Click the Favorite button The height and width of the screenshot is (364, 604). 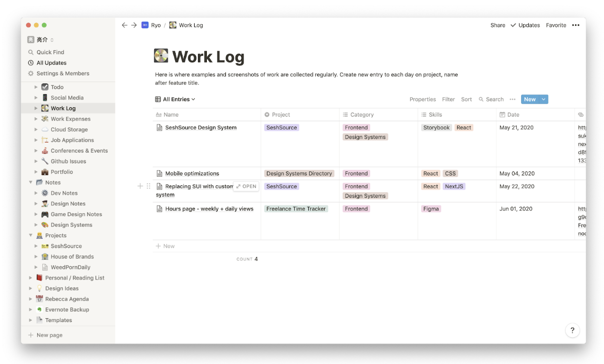point(556,25)
